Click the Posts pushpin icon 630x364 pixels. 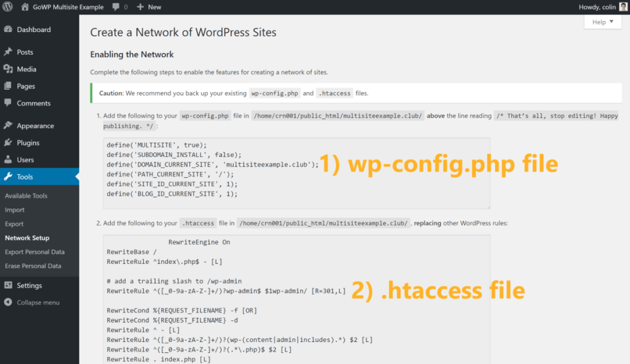pyautogui.click(x=8, y=52)
